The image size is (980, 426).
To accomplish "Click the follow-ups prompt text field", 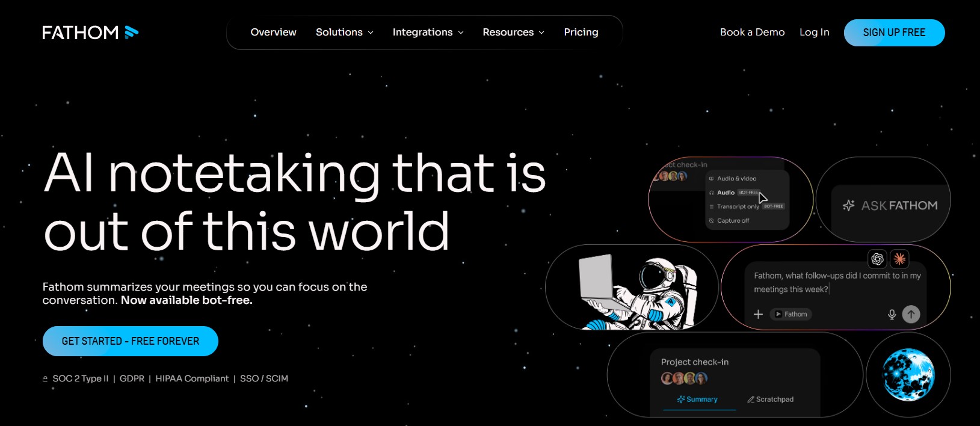I will point(837,283).
